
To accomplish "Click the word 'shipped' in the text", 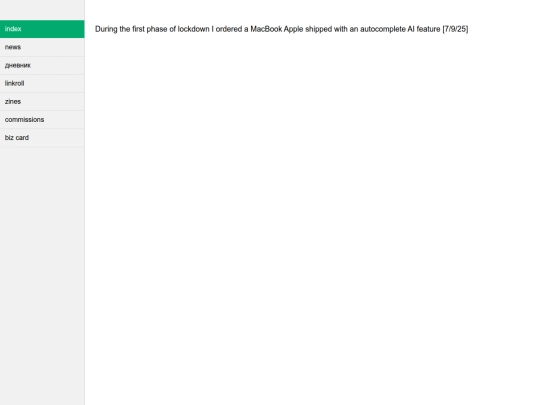I will [x=319, y=29].
